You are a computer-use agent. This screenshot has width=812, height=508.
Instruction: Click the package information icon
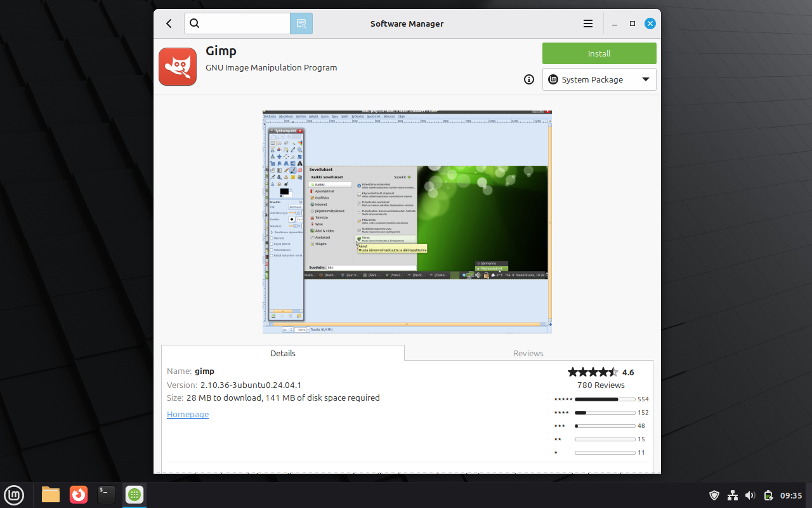coord(529,79)
